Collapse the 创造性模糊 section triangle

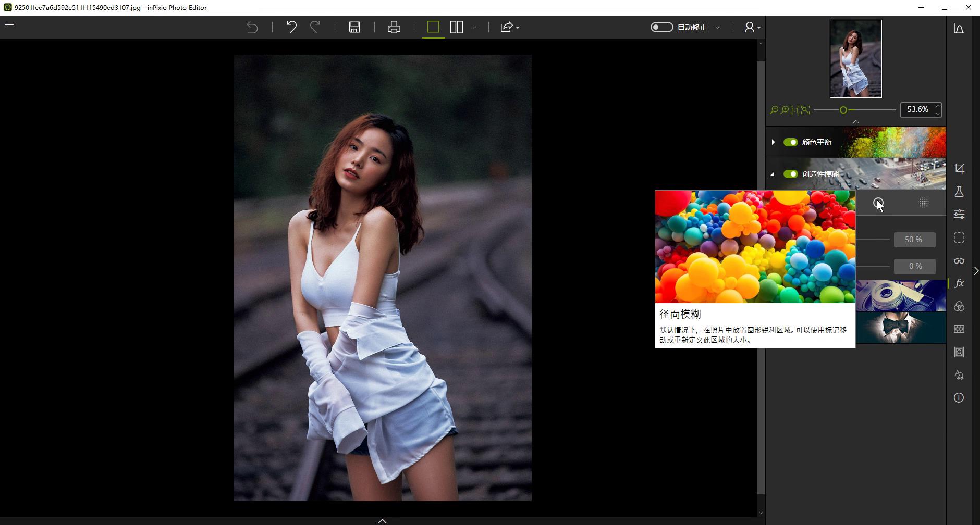773,174
